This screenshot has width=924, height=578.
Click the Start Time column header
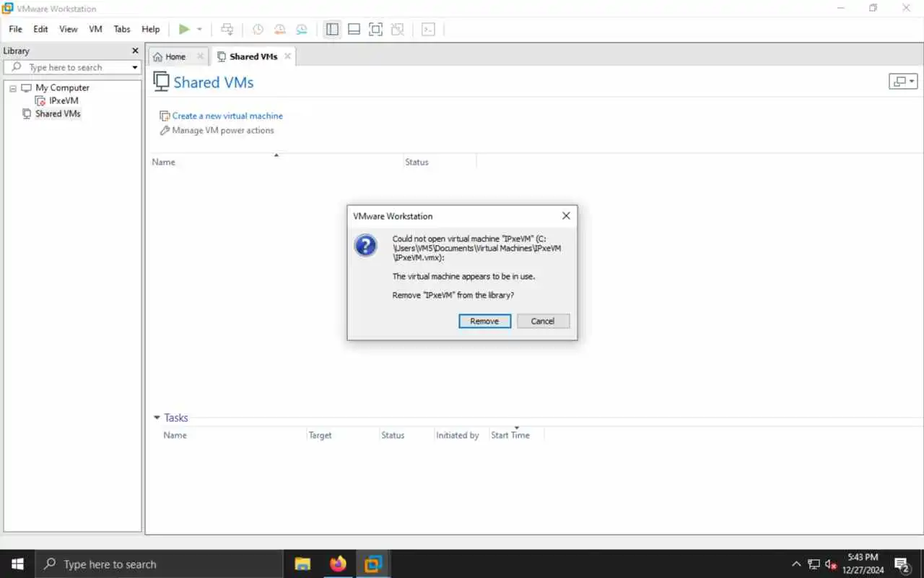click(510, 435)
